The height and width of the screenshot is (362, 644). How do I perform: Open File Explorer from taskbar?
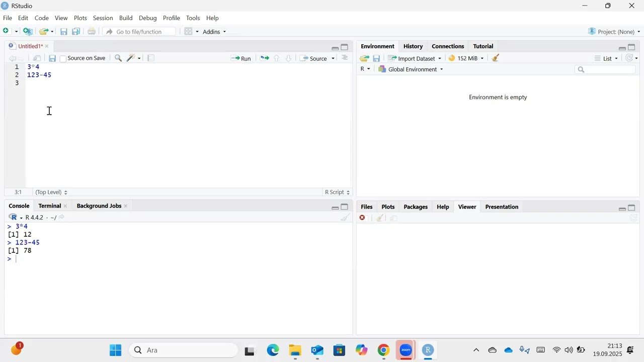point(295,350)
